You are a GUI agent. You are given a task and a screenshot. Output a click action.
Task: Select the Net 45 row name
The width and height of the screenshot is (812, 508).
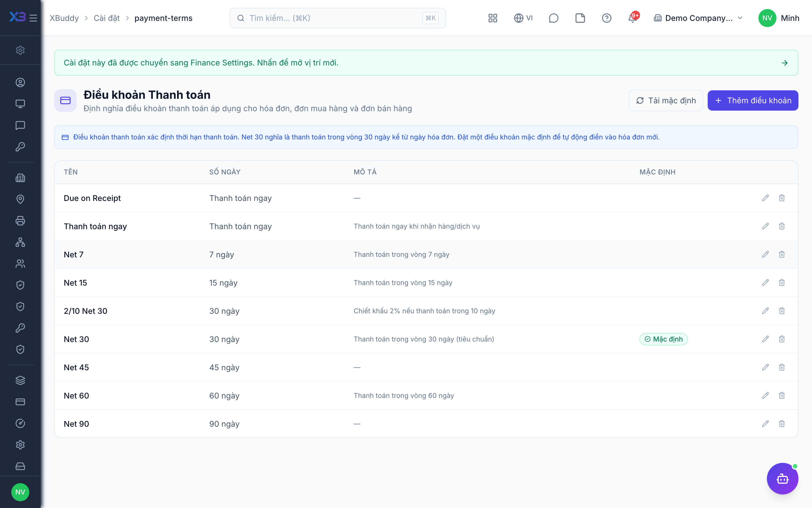(76, 367)
